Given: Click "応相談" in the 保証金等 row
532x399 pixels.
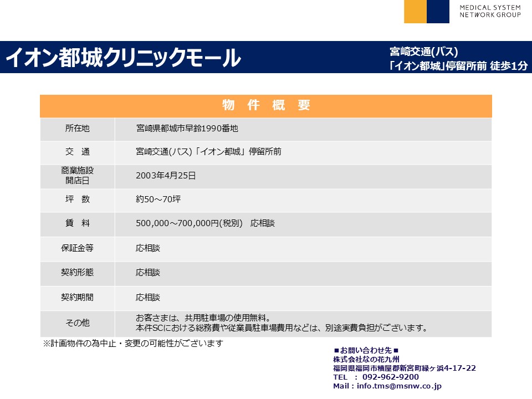Looking at the screenshot, I should (148, 248).
